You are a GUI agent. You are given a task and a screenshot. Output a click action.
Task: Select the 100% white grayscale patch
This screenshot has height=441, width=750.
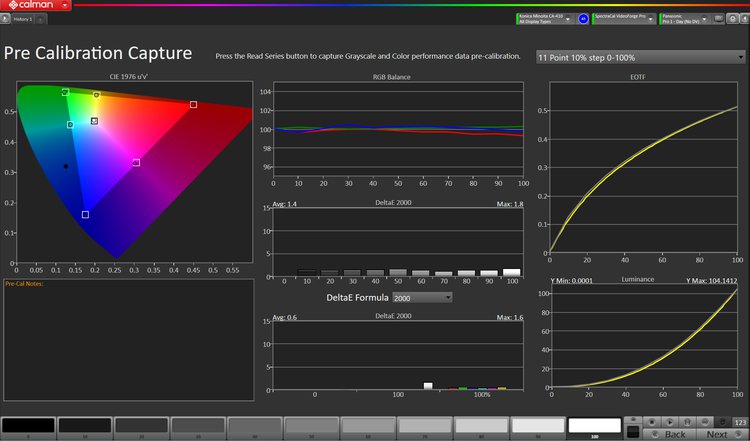coord(594,427)
